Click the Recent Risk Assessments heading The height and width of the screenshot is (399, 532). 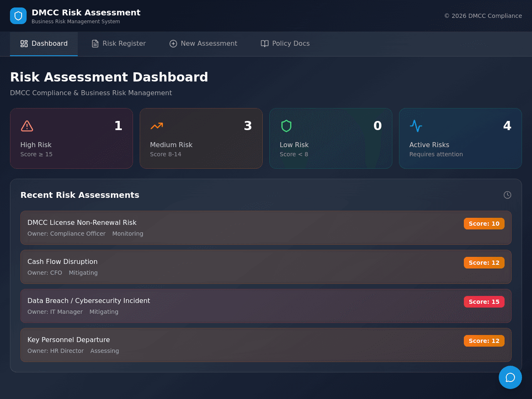click(80, 195)
